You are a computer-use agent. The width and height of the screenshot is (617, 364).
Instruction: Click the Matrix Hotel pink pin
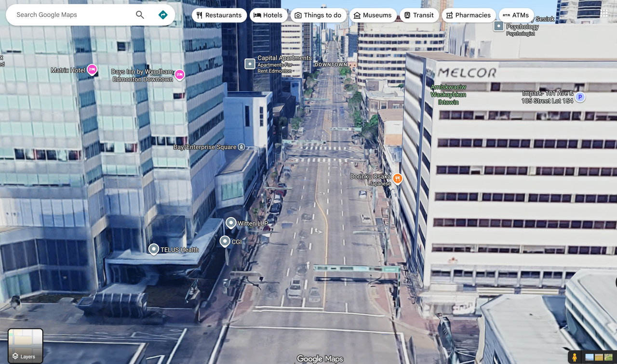point(92,70)
